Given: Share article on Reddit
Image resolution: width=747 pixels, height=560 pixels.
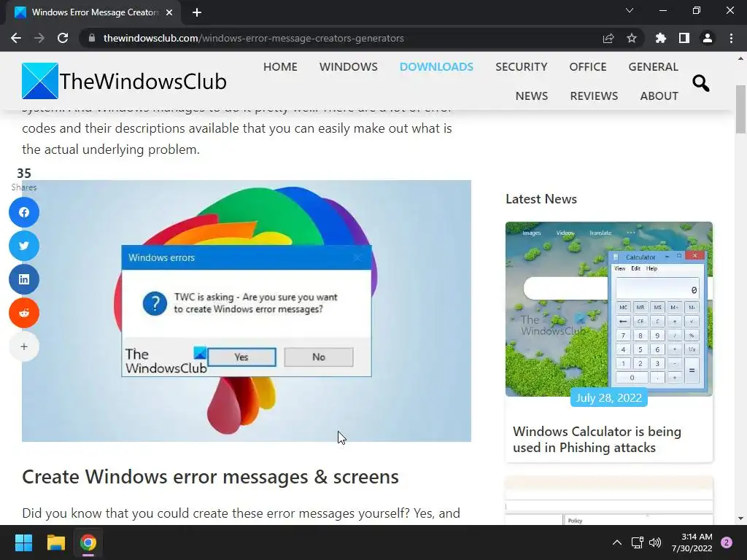Looking at the screenshot, I should pyautogui.click(x=24, y=313).
